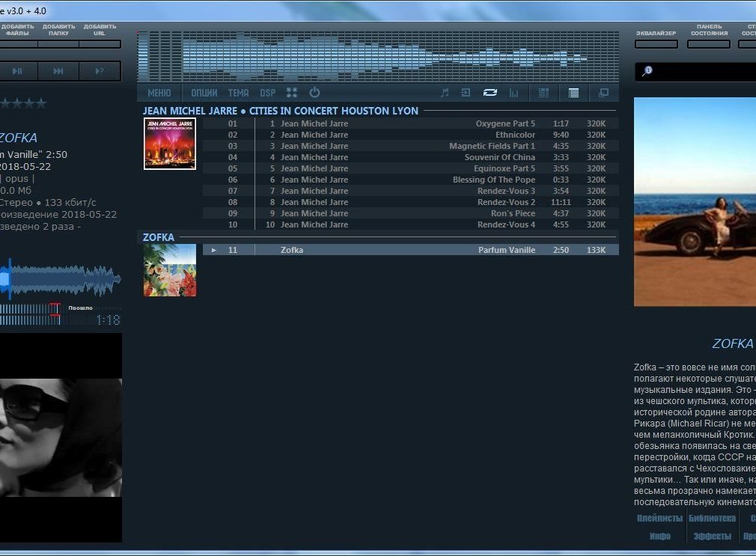Click the four-arrows fullscreen icon in the toolbar

point(292,93)
